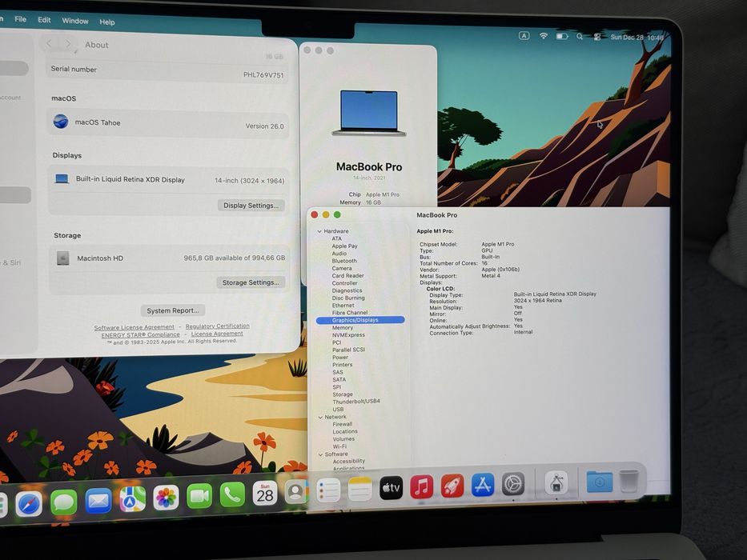
Task: Open the green Phone app in the Dock
Action: [232, 494]
